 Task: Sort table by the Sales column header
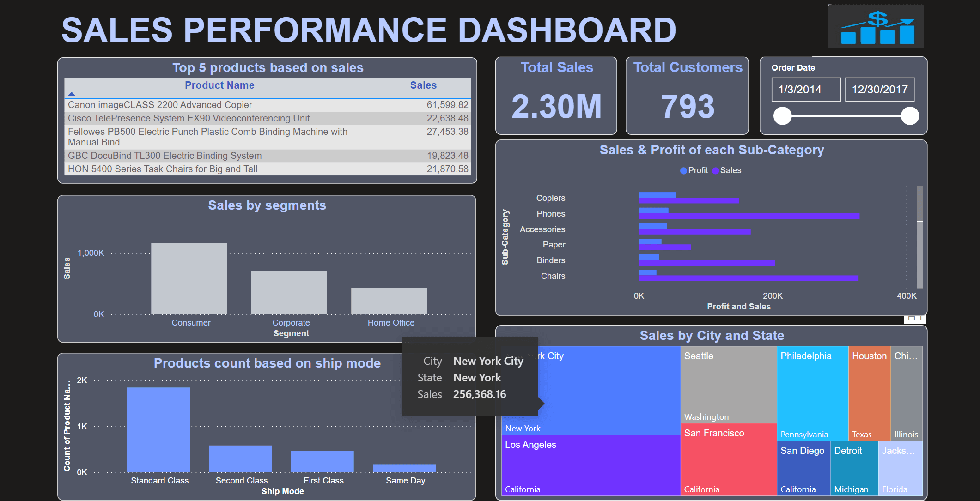pos(423,85)
